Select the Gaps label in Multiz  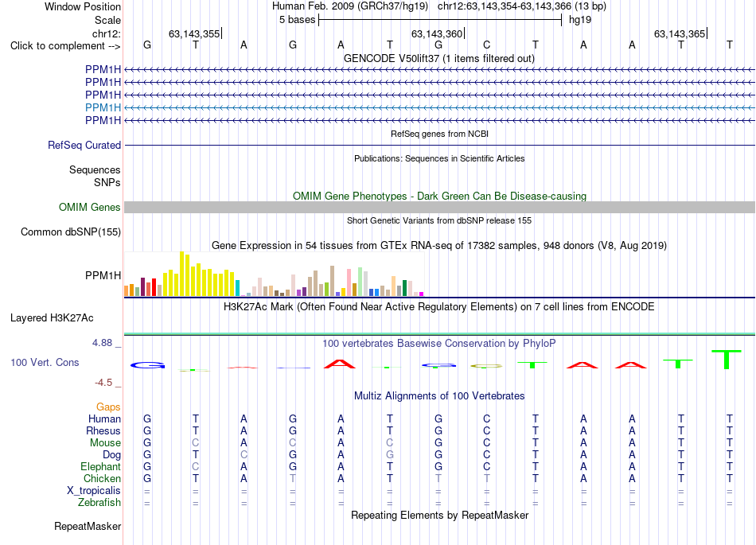pyautogui.click(x=108, y=407)
